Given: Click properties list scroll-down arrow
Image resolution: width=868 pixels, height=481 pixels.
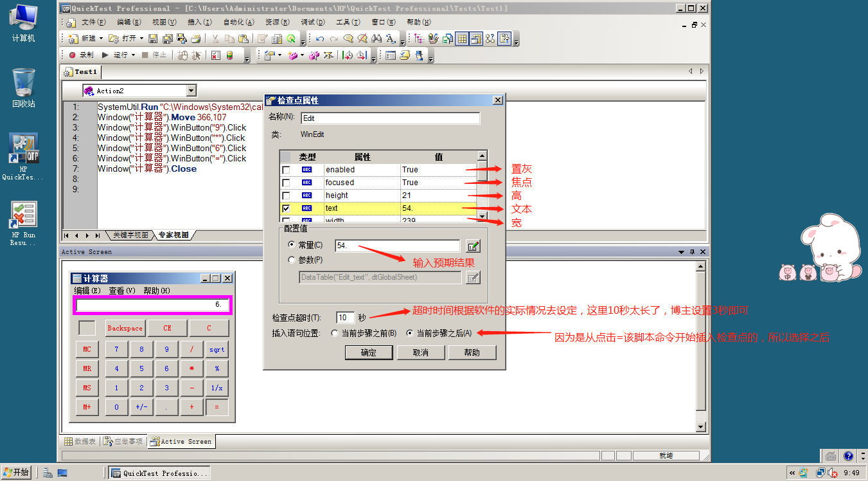Looking at the screenshot, I should click(x=482, y=217).
